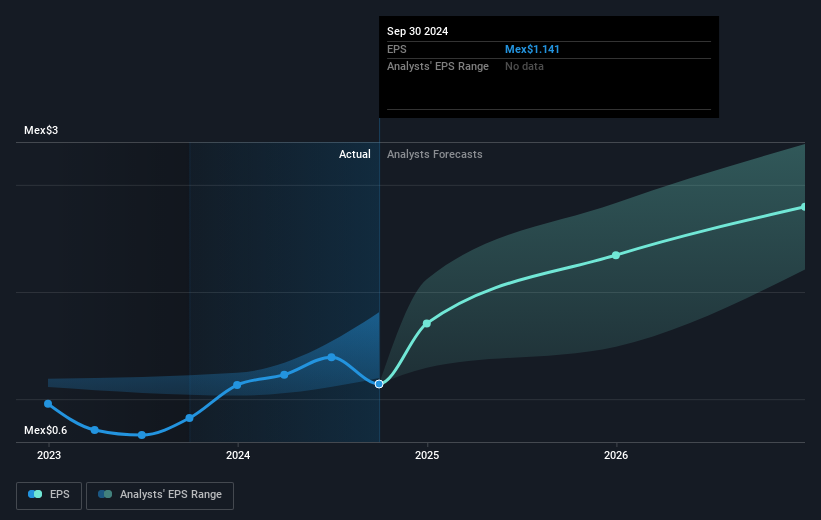Screen dimensions: 821x520
Task: Select the EPS data point at 2024 tick
Action: pos(237,385)
